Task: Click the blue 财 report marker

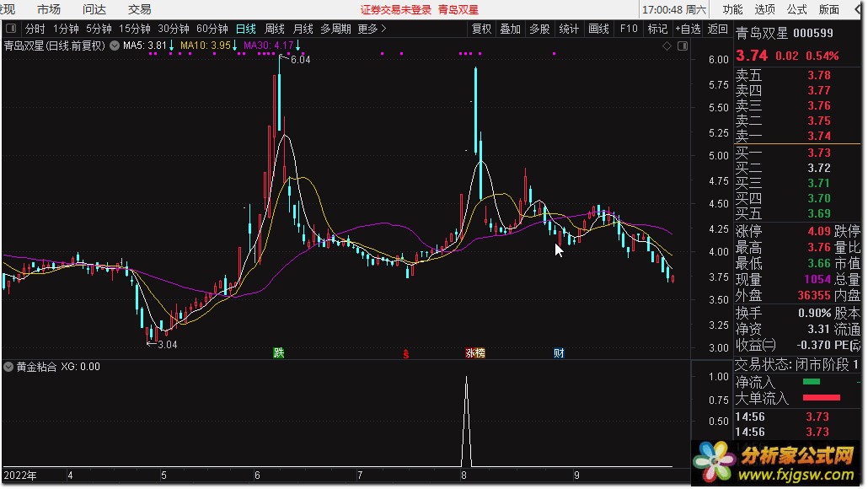Action: point(559,352)
